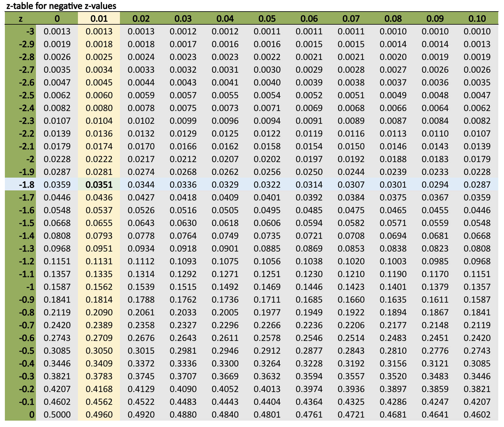Select 0.0062 in row -2.5
The width and height of the screenshot is (504, 427).
click(x=57, y=95)
